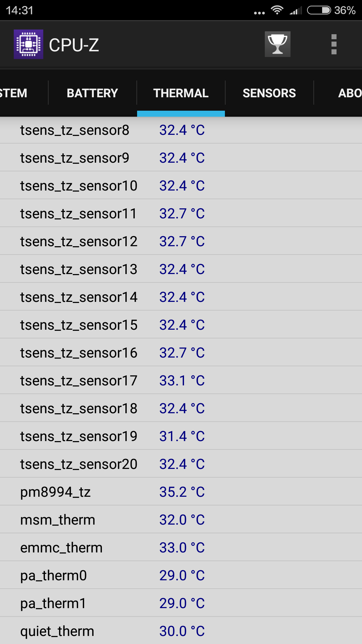
Task: Select the tsens_tz_sensor17 row
Action: click(x=181, y=380)
